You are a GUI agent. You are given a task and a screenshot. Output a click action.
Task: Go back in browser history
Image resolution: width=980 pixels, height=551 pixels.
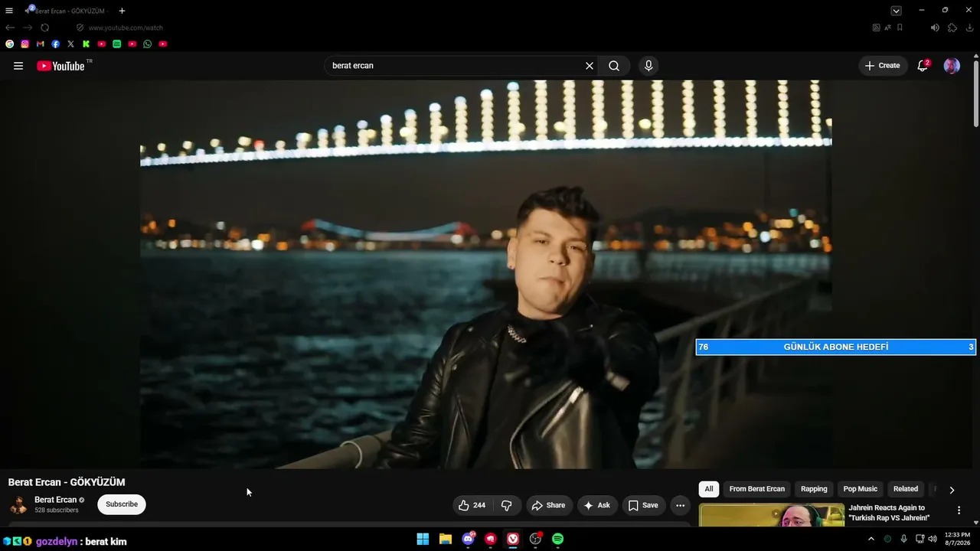pos(10,28)
